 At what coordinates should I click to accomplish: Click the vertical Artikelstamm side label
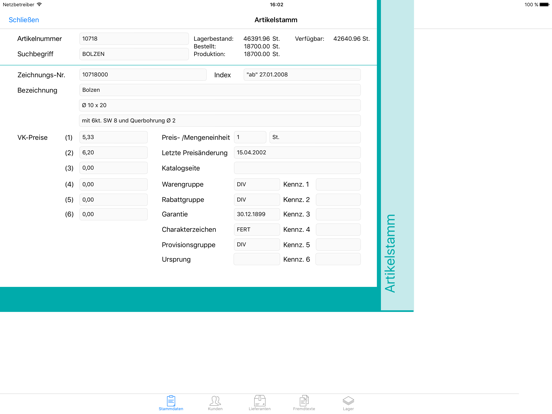pos(390,253)
